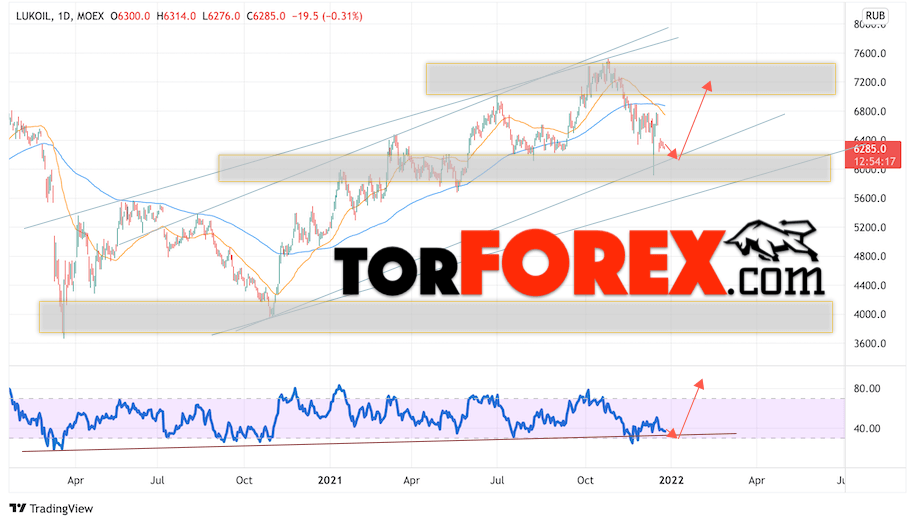Image resolution: width=915 pixels, height=524 pixels.
Task: Click the 2022 time axis label
Action: (671, 480)
